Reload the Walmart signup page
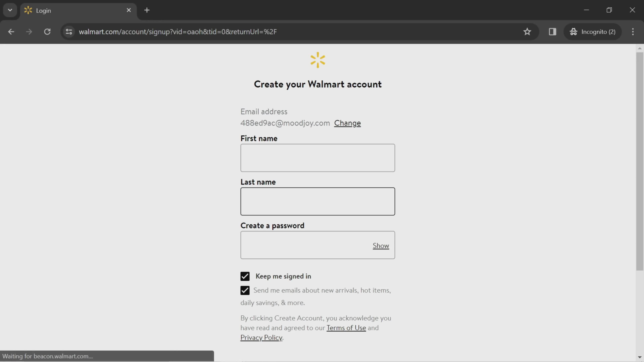 pos(47,32)
